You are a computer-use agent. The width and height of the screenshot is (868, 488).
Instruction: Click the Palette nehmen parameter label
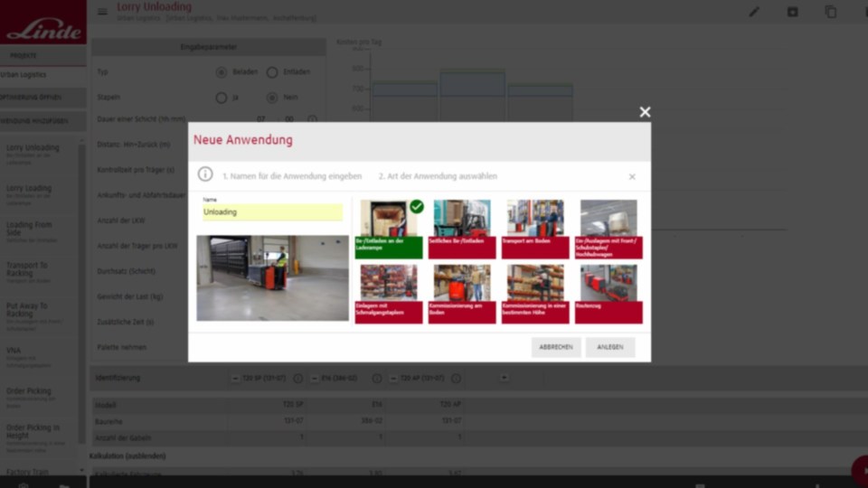(122, 347)
